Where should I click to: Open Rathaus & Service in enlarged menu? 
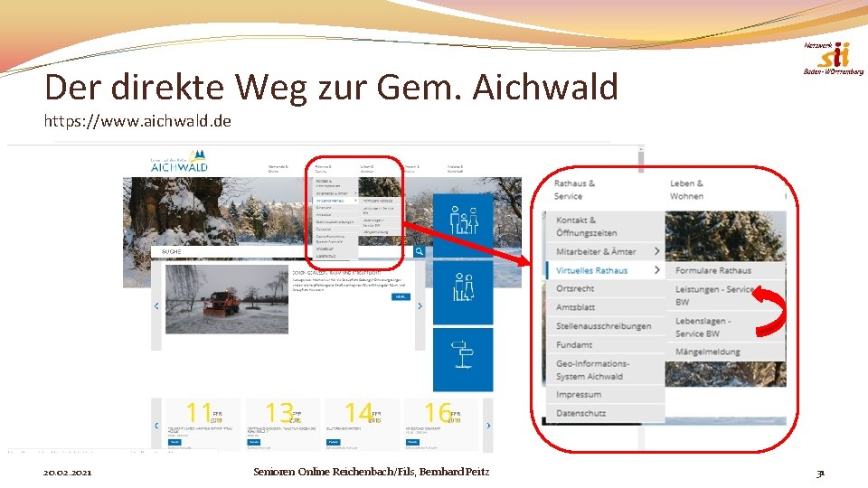click(x=575, y=189)
